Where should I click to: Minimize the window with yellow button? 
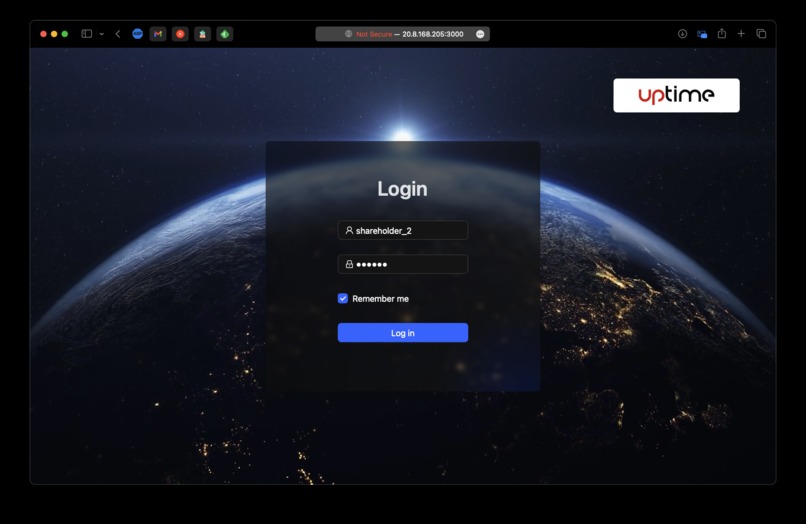[x=54, y=34]
